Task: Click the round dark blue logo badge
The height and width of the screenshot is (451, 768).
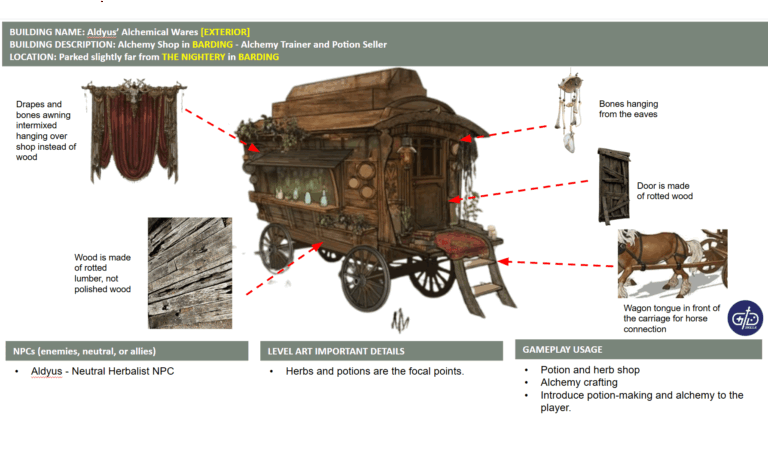Action: [744, 317]
